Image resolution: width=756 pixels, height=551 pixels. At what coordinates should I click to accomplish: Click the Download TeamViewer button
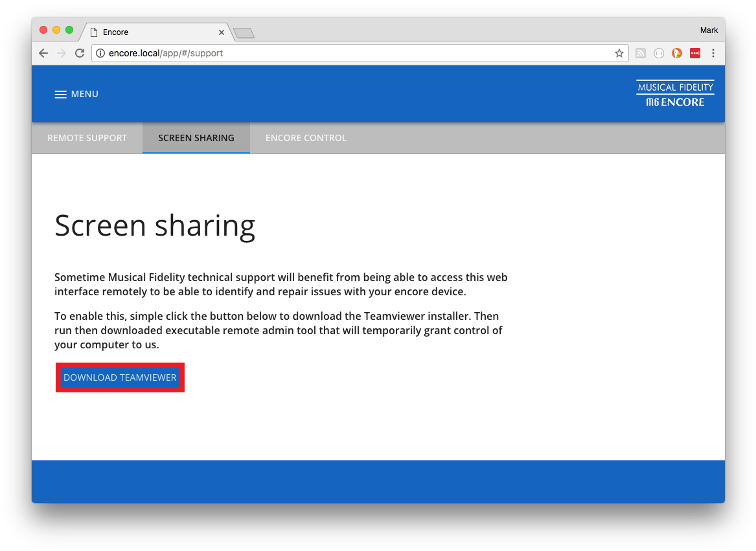pos(120,377)
